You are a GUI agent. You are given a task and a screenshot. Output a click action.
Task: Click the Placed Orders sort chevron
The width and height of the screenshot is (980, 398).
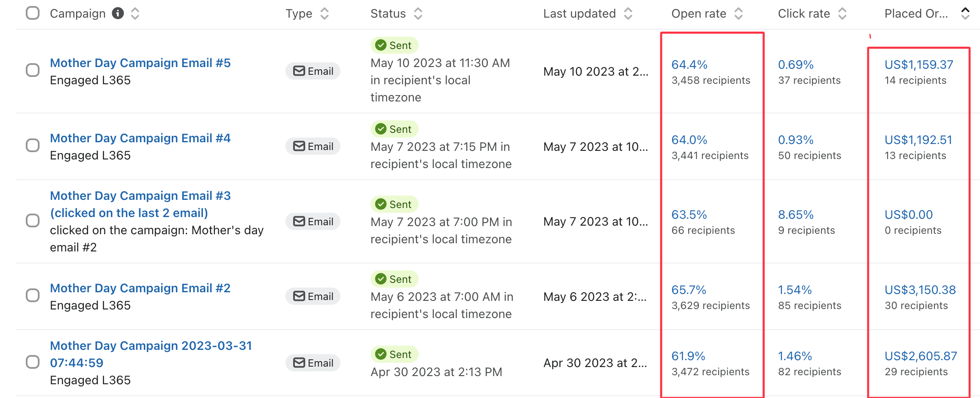[x=965, y=13]
